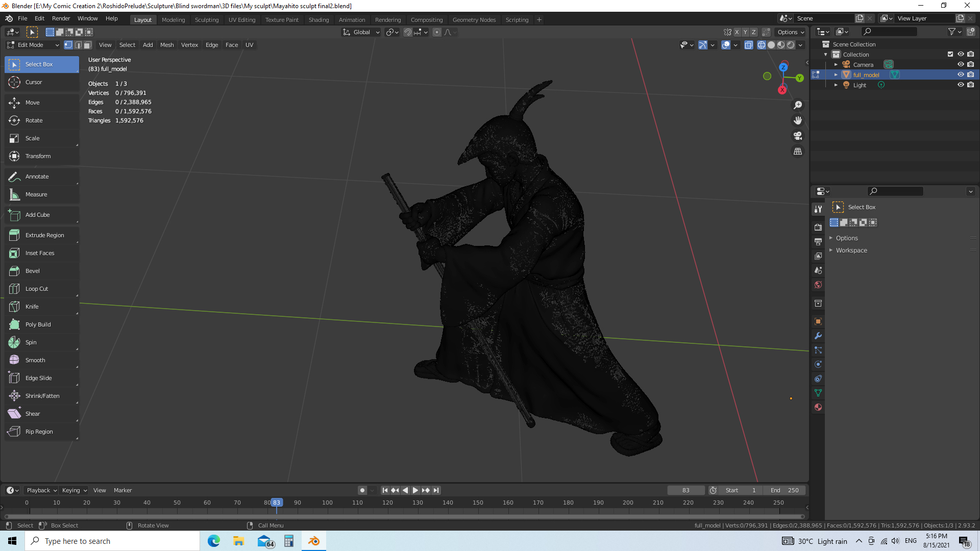The image size is (980, 551).
Task: Switch to the Shading workspace tab
Action: point(318,20)
